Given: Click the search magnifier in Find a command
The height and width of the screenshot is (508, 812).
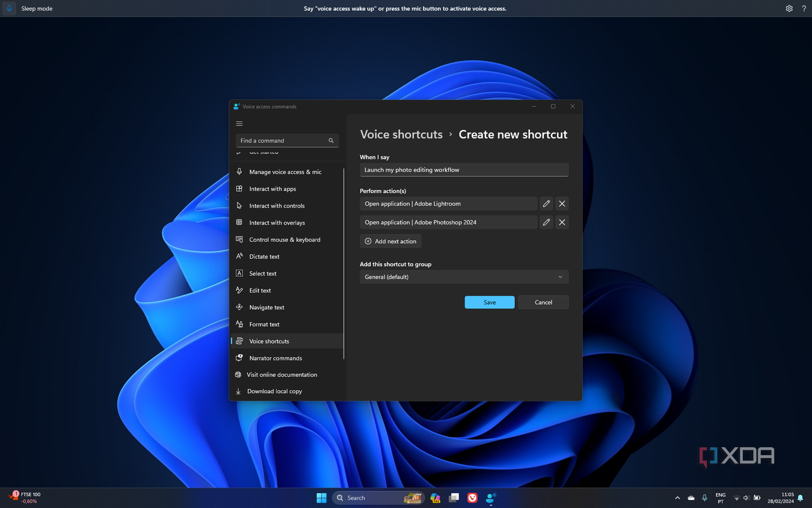Looking at the screenshot, I should (331, 141).
